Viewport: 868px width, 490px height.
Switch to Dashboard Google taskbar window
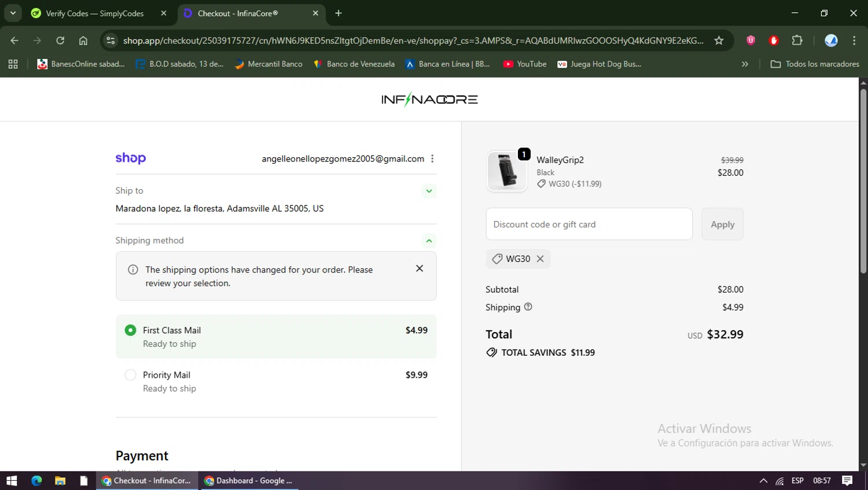[249, 481]
